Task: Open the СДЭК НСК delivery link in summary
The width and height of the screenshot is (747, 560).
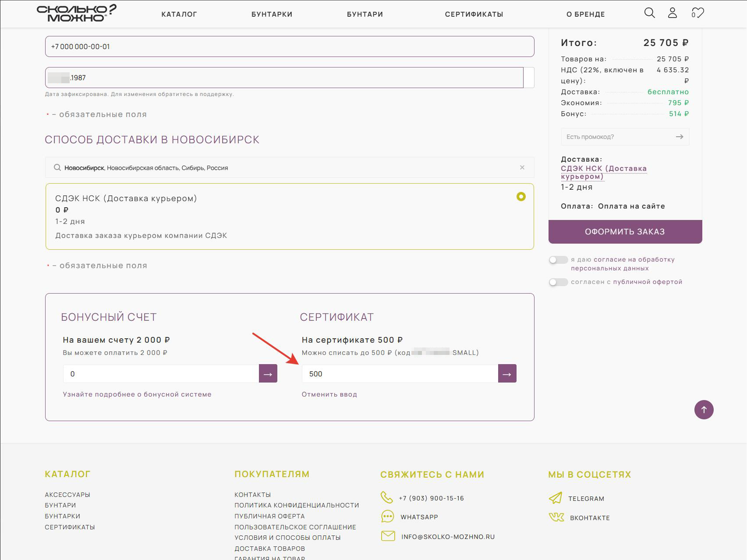Action: [x=604, y=172]
